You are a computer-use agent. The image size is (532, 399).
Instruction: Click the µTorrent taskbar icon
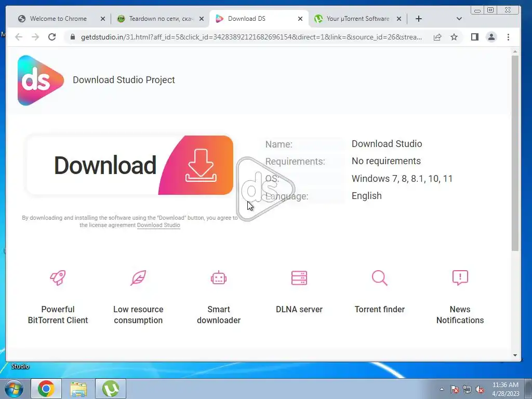tap(111, 389)
